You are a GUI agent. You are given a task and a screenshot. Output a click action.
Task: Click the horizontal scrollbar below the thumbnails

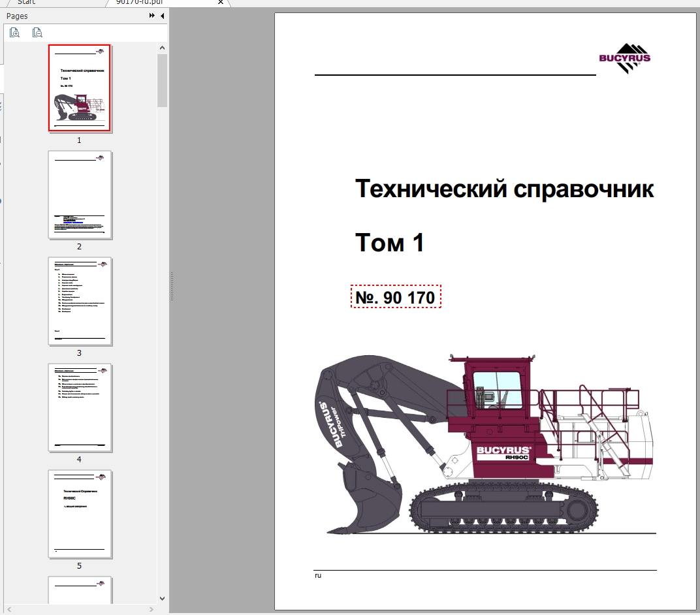tap(78, 608)
